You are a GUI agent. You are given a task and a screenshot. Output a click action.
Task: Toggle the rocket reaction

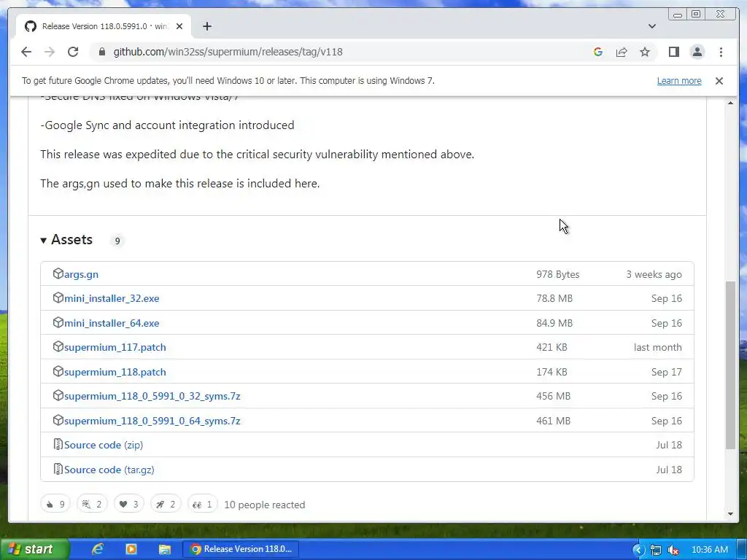tap(166, 504)
